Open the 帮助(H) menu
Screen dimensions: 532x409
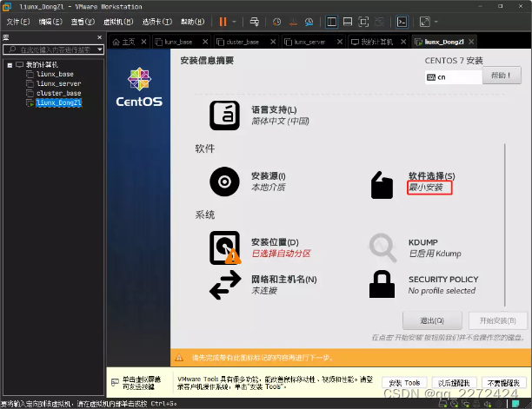(192, 22)
